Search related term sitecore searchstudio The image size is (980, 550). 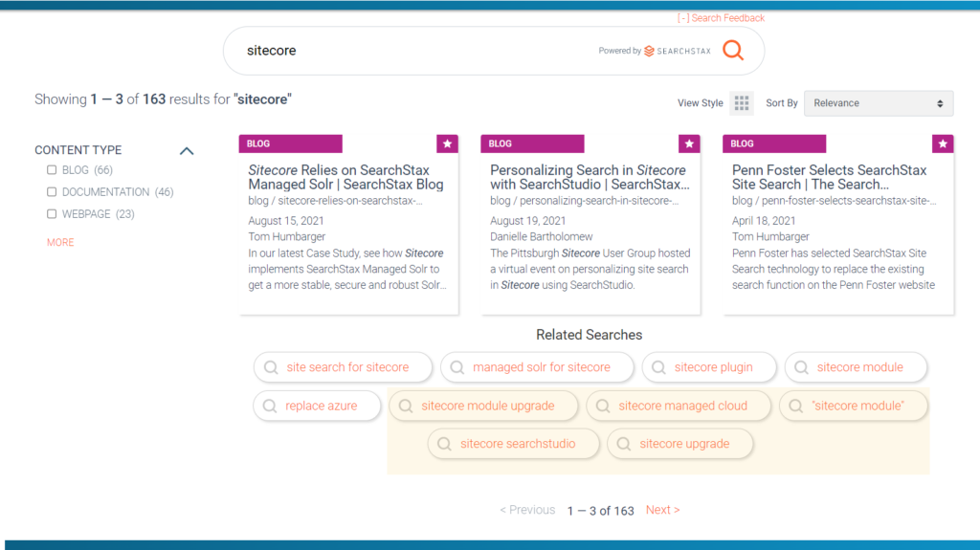[x=513, y=444]
